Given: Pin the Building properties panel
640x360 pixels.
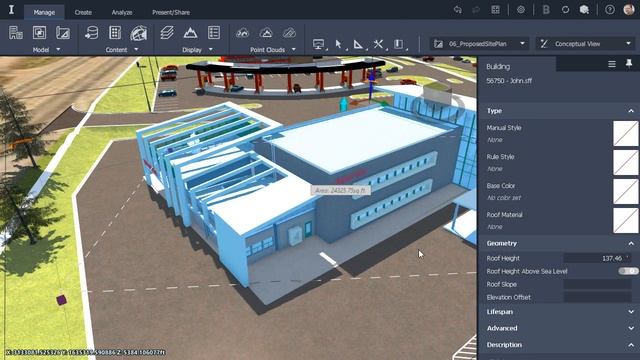Looking at the screenshot, I should click(x=629, y=64).
